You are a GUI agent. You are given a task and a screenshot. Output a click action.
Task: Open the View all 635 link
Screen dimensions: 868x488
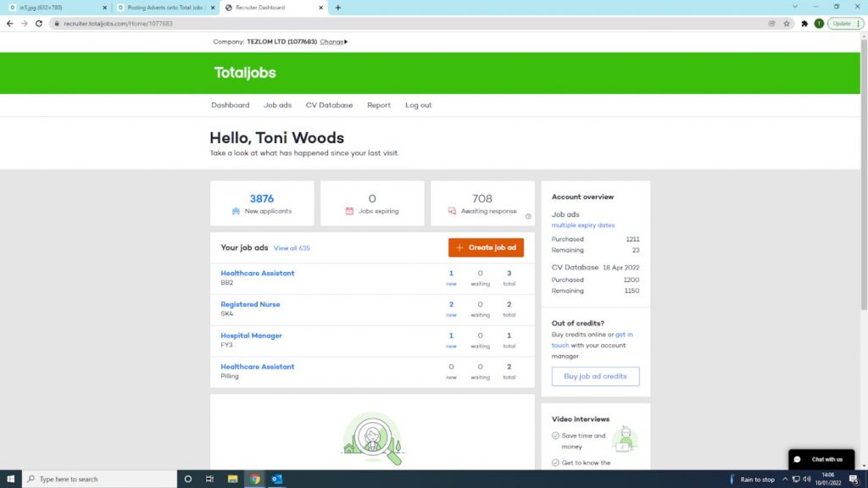click(x=292, y=248)
